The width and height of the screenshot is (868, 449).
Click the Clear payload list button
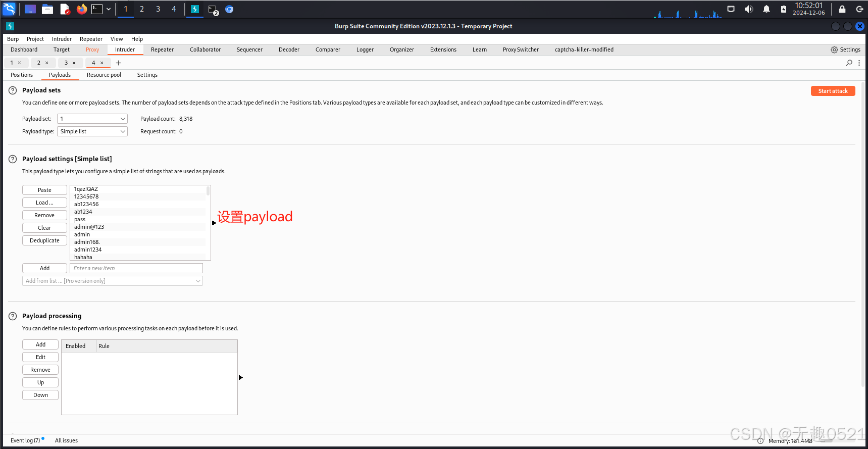pos(44,228)
